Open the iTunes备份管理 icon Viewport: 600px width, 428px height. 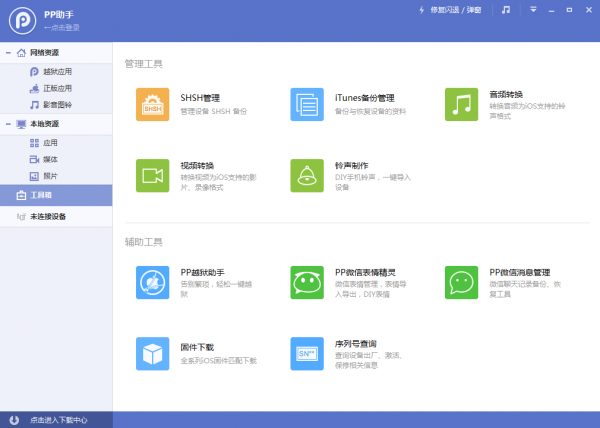pyautogui.click(x=307, y=104)
